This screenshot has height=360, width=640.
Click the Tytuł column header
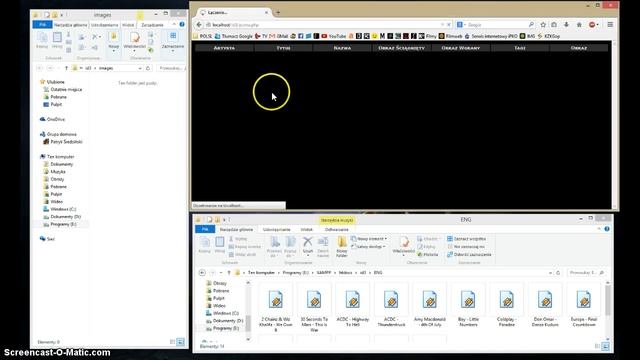pyautogui.click(x=283, y=48)
